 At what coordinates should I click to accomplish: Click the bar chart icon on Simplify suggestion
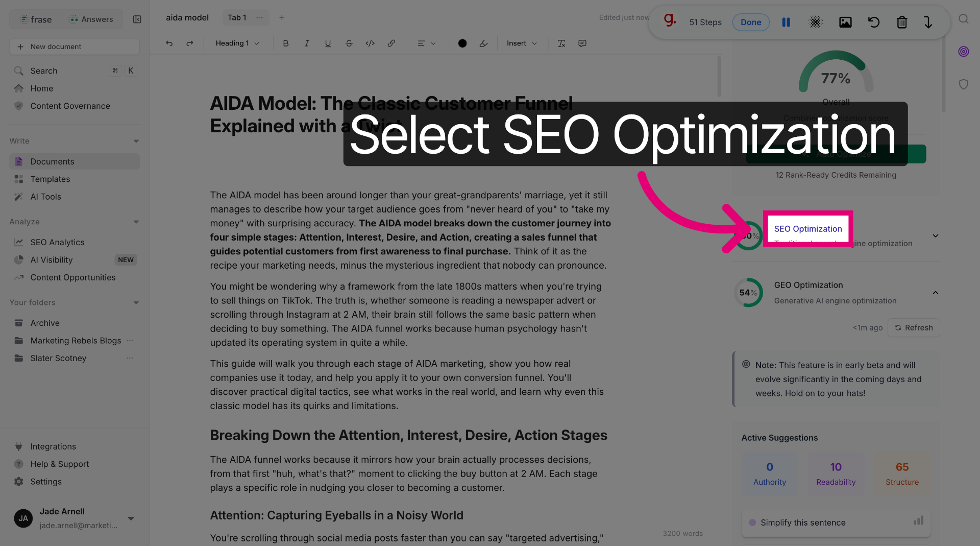919,521
